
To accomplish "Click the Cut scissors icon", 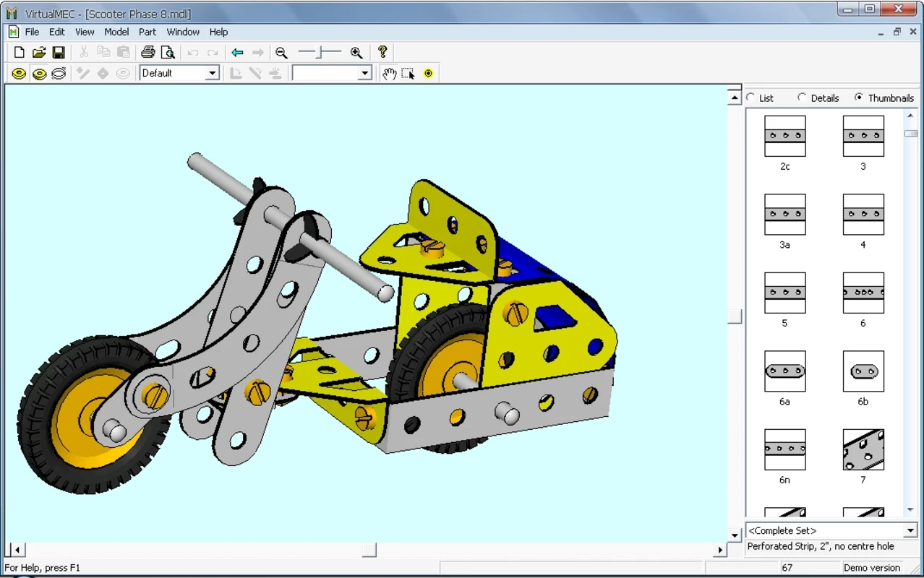I will pyautogui.click(x=83, y=52).
